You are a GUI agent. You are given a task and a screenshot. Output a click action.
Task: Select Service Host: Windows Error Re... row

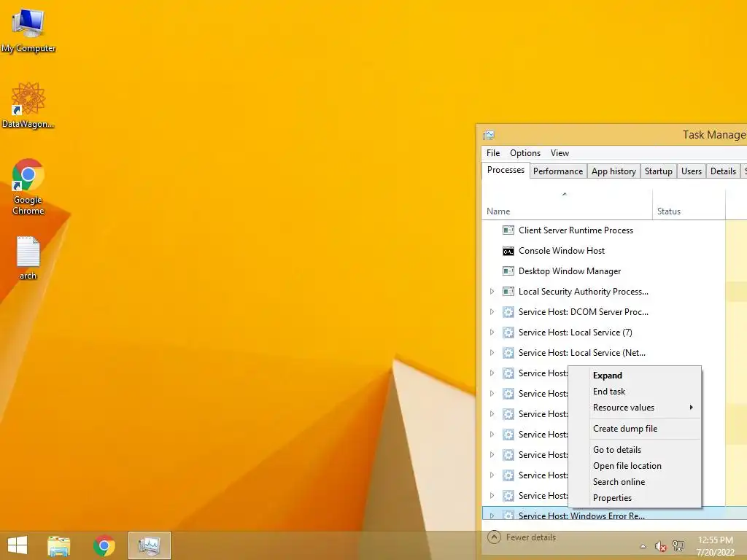coord(614,514)
